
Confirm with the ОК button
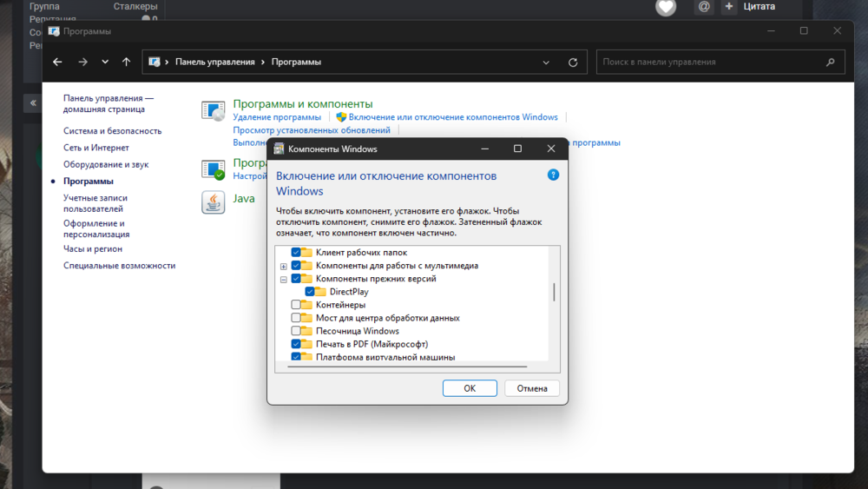click(x=470, y=388)
